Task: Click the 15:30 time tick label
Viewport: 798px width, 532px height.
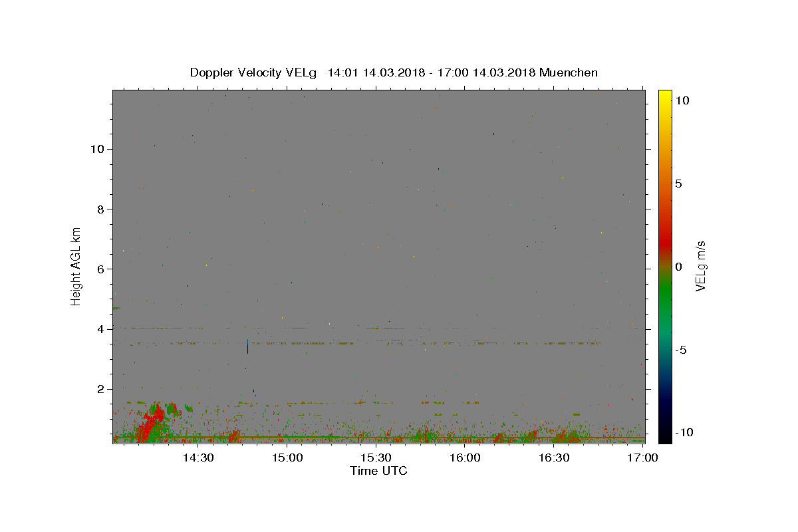Action: click(376, 458)
